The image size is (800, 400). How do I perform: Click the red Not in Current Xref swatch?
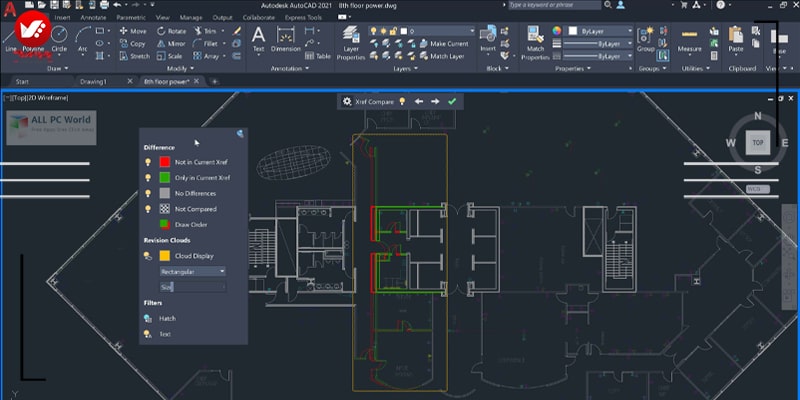pyautogui.click(x=165, y=162)
